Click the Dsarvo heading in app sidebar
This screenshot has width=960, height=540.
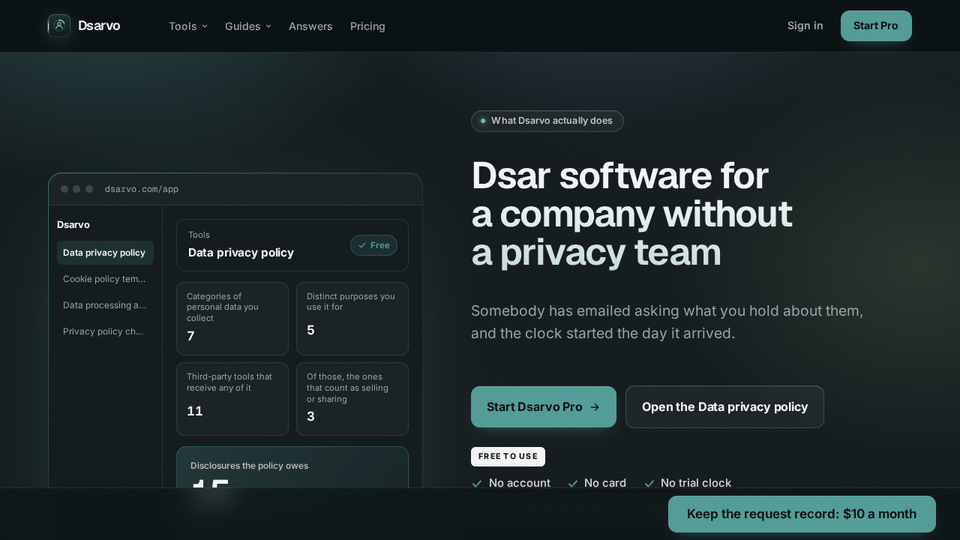point(73,225)
